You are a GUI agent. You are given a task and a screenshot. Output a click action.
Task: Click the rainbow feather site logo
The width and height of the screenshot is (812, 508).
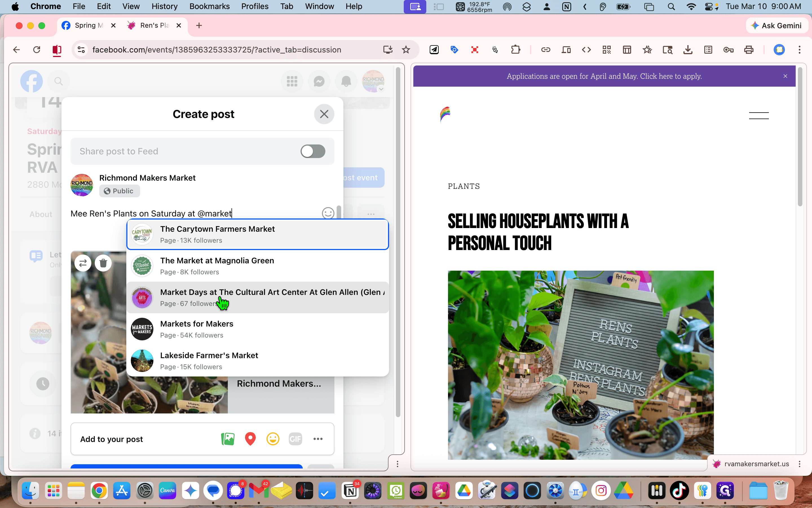pos(445,114)
